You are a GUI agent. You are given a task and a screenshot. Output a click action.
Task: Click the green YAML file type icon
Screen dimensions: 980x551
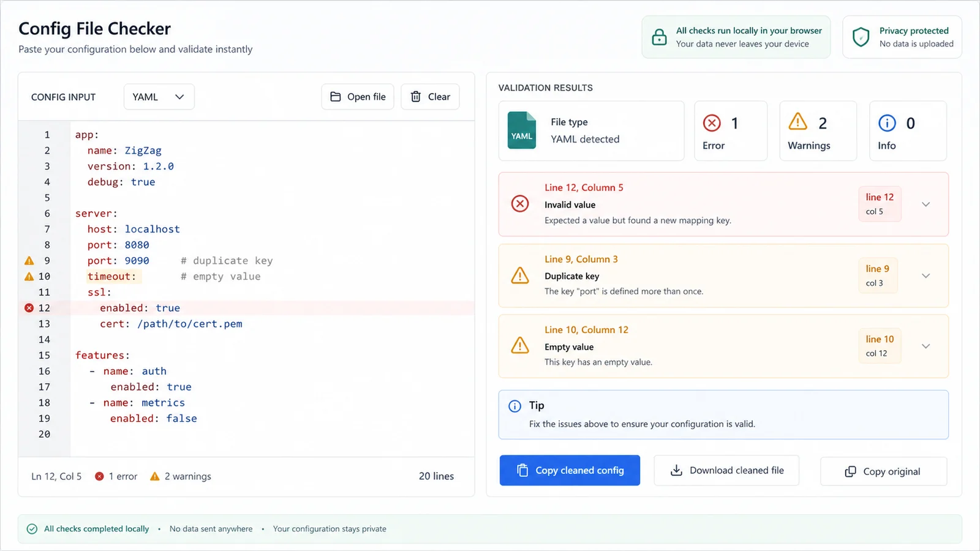(x=522, y=130)
